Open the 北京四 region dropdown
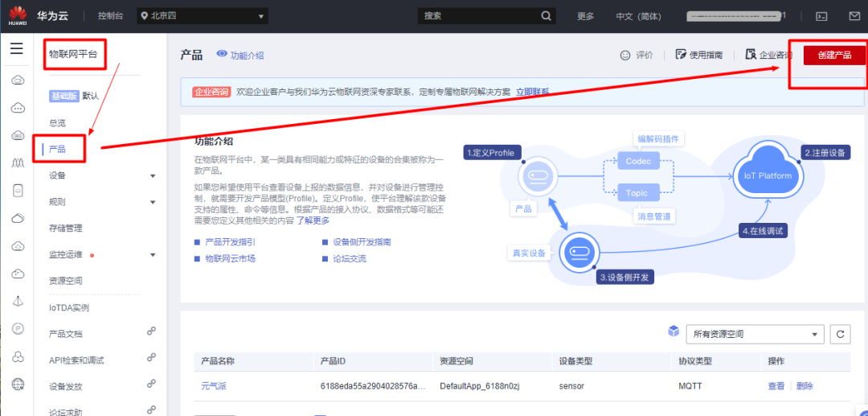The image size is (868, 416). coord(203,16)
